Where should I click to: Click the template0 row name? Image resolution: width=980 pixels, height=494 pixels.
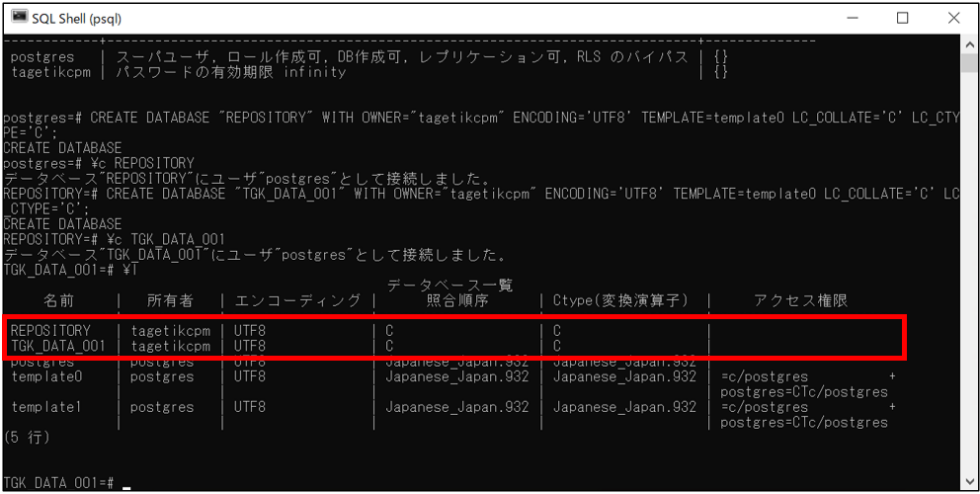pos(46,376)
